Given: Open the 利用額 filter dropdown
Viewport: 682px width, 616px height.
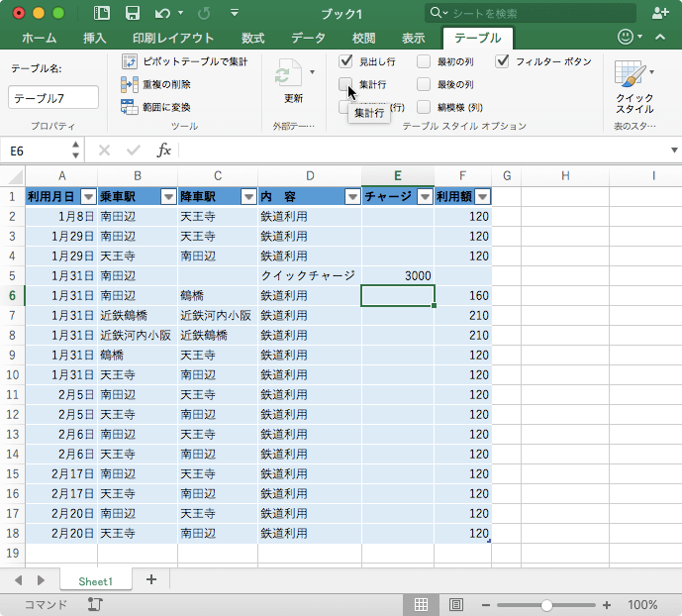Looking at the screenshot, I should (x=482, y=197).
